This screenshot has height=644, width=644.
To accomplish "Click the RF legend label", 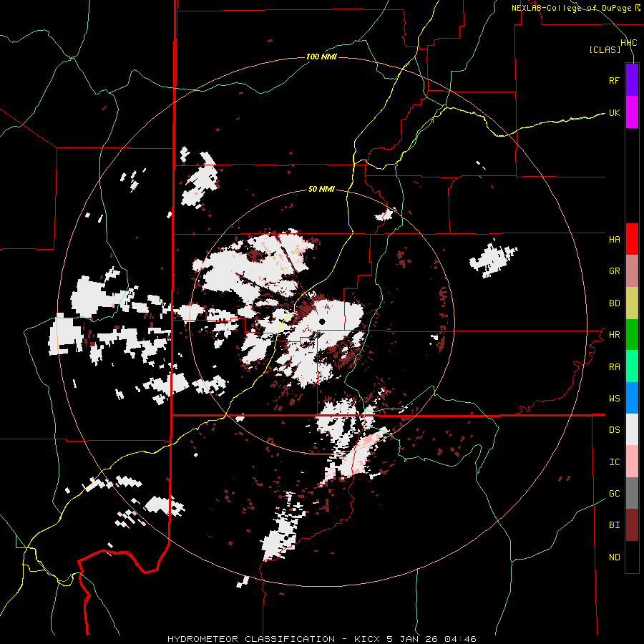I will (x=614, y=80).
